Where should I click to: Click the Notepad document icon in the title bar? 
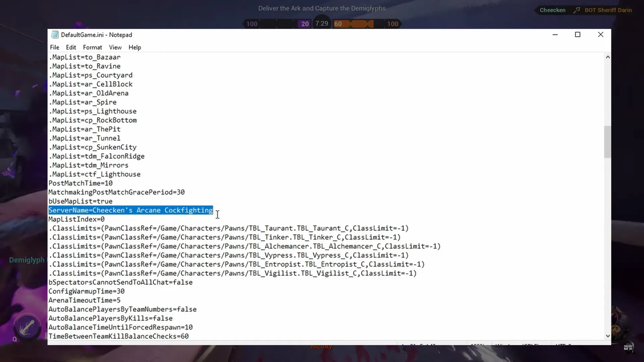[x=55, y=35]
